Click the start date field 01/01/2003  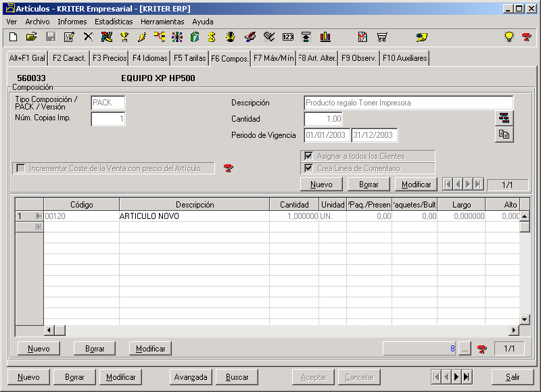pyautogui.click(x=327, y=134)
